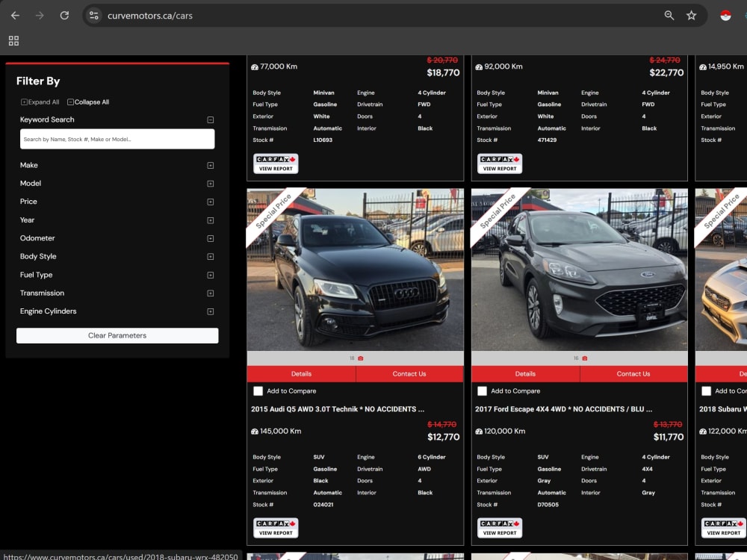
Task: Expand the Fuel Type filter
Action: tap(210, 275)
